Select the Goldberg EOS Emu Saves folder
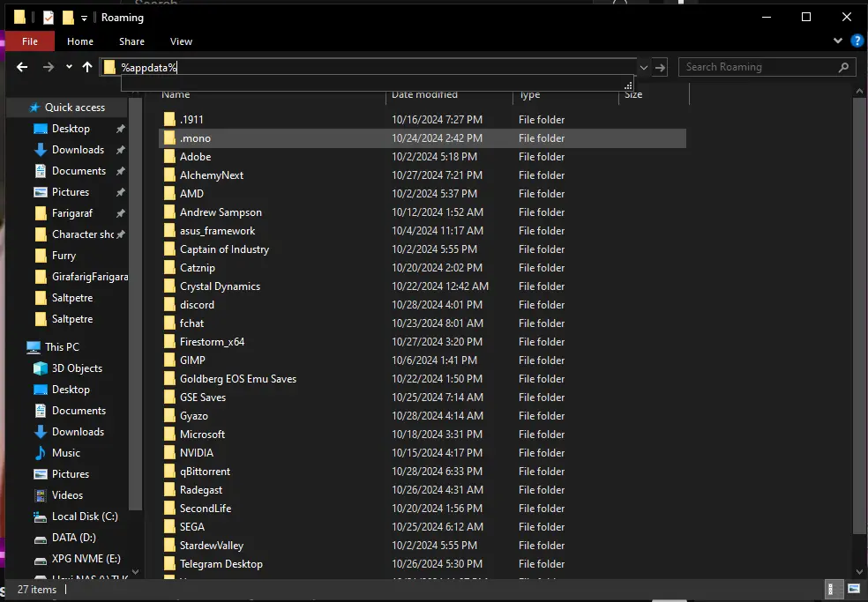Screen dimensions: 868x602 coord(238,379)
